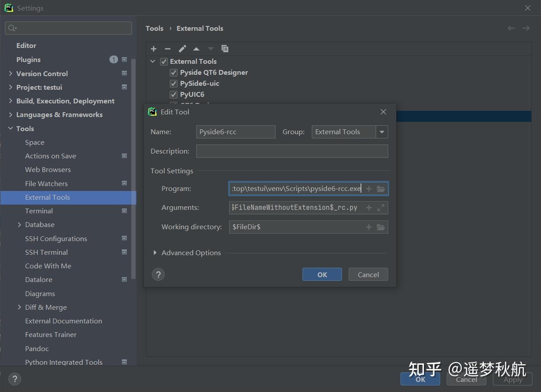Image resolution: width=541 pixels, height=392 pixels.
Task: Confirm tool changes with OK button
Action: pyautogui.click(x=322, y=274)
